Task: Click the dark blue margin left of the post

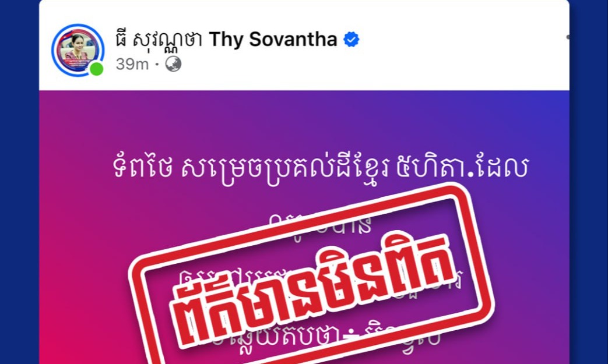Action: tap(19, 182)
